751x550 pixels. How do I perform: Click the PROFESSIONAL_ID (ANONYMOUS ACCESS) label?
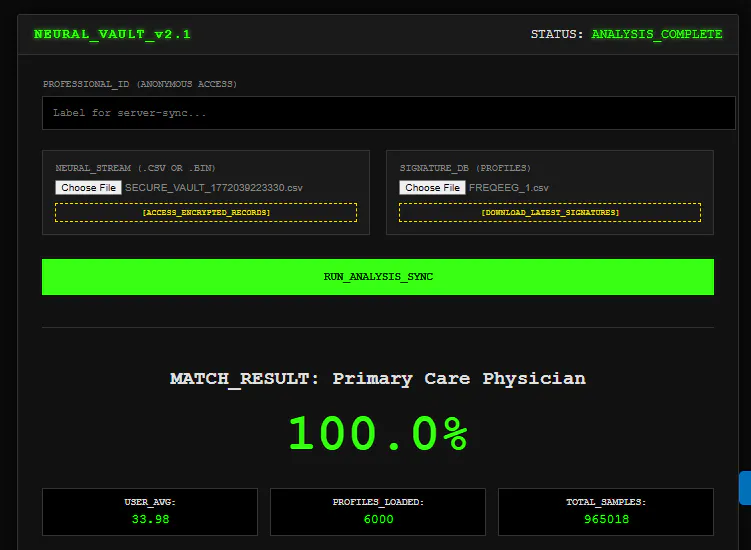coord(140,84)
